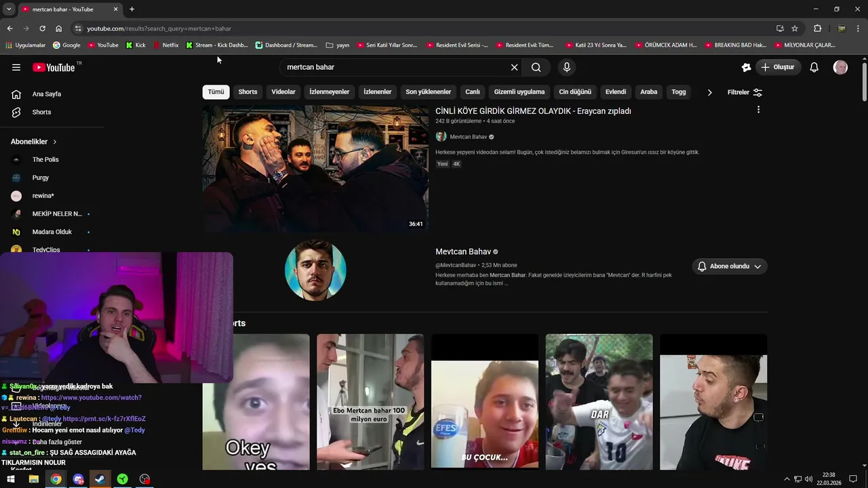Open the 'Purgy' subscription
This screenshot has height=488, width=868.
coord(40,178)
